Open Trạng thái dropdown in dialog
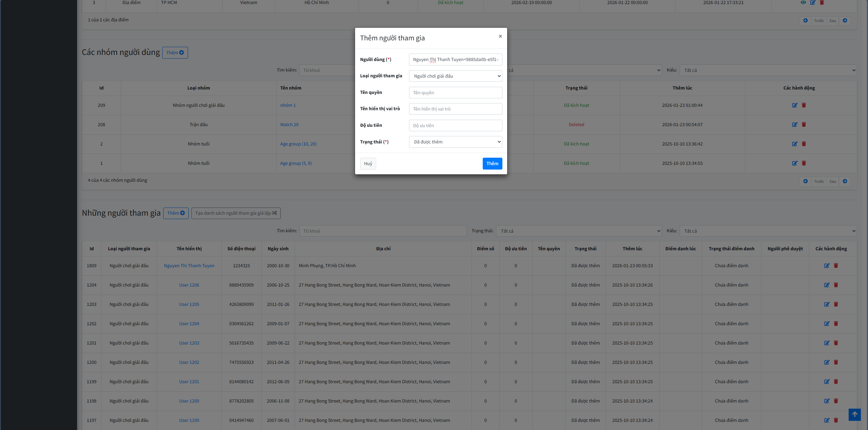868x430 pixels. (x=455, y=142)
